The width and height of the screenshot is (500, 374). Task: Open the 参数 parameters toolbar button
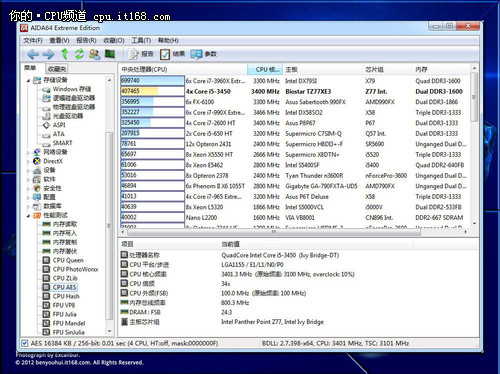pos(204,54)
